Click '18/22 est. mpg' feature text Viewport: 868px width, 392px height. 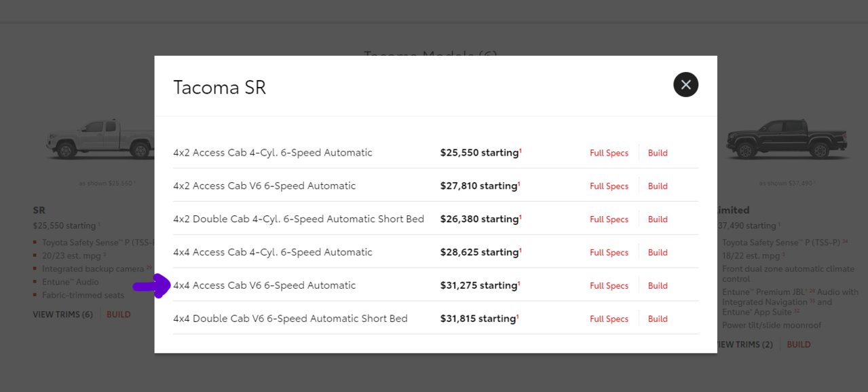pos(753,255)
